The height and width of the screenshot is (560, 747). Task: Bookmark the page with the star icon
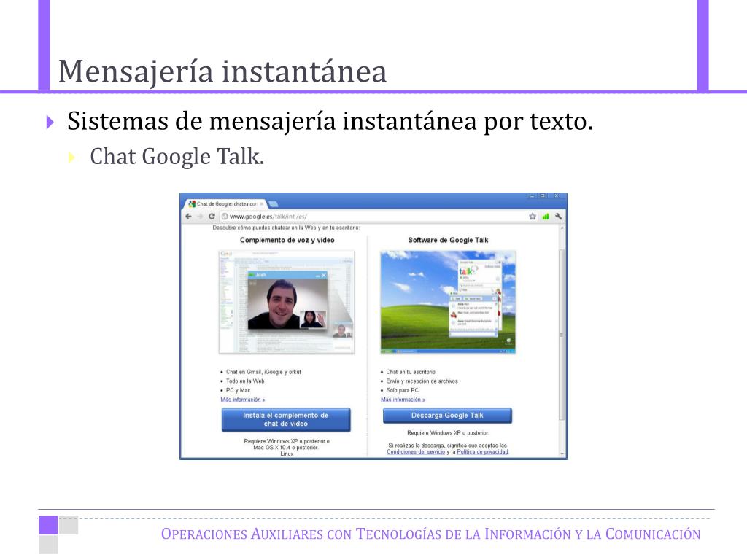(533, 216)
